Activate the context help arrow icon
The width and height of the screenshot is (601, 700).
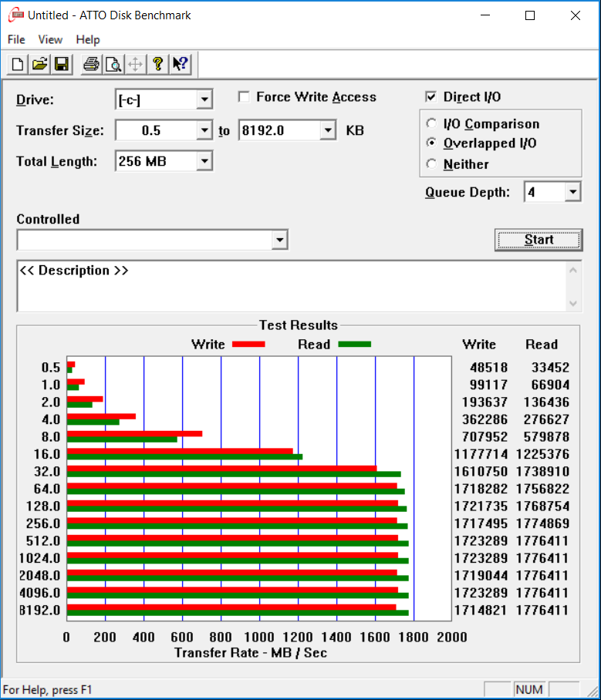tap(181, 64)
